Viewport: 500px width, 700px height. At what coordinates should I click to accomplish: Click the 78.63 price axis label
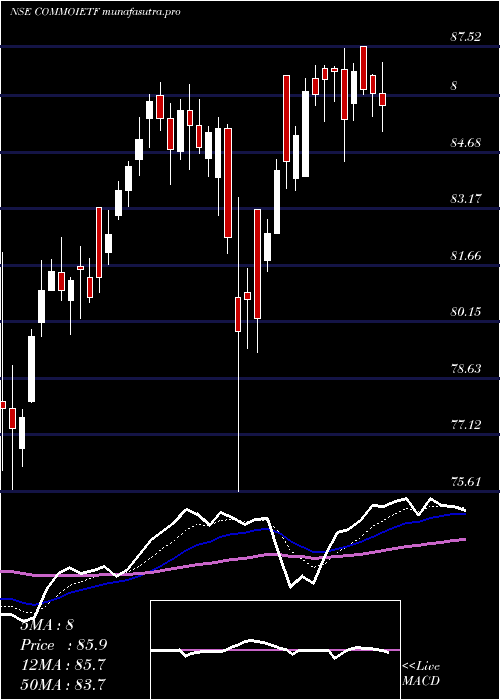point(466,368)
